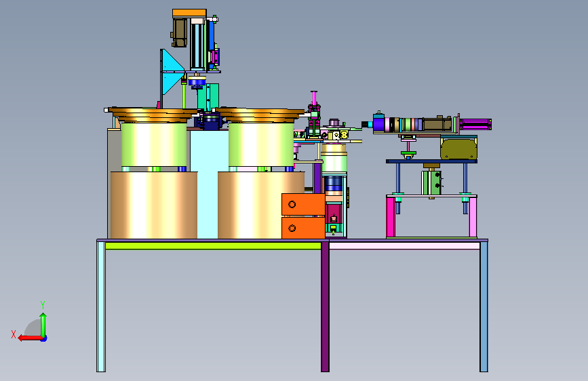Select the light pink right support post of stand

473,217
